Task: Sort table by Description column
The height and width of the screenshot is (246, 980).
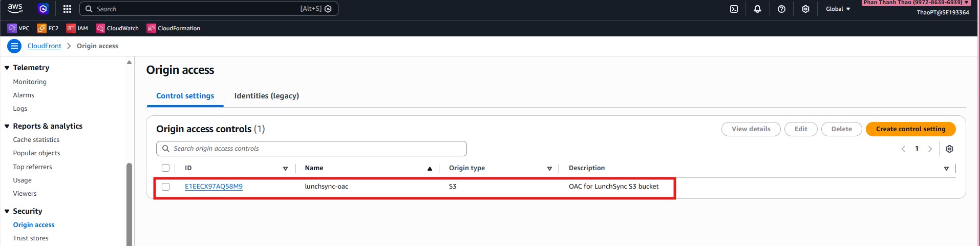Action: (x=946, y=168)
